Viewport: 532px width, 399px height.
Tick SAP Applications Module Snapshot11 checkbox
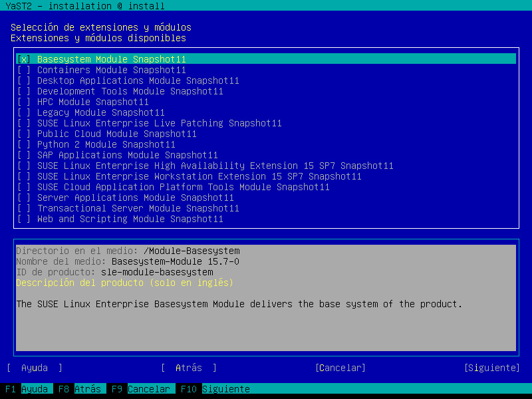pos(24,155)
